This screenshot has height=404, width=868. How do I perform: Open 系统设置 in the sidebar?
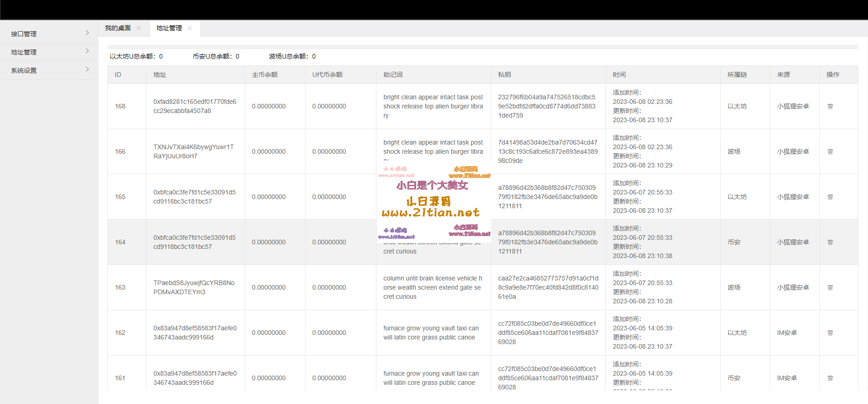pyautogui.click(x=24, y=70)
